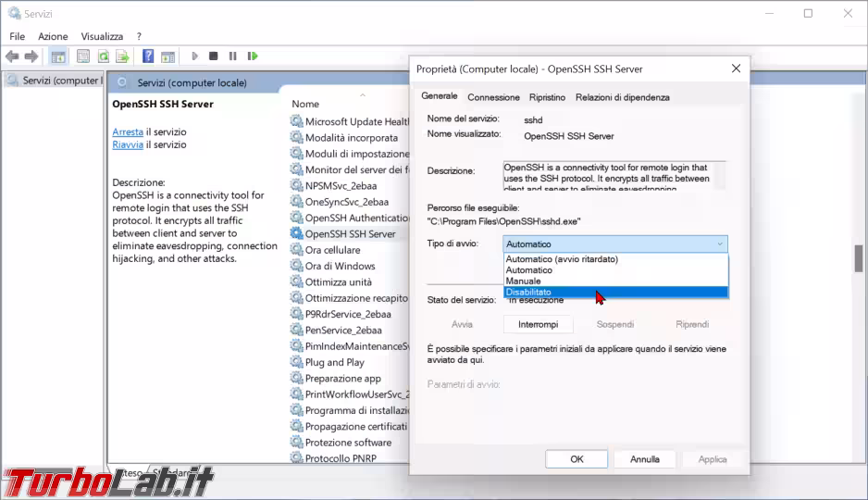Viewport: 868px width, 500px height.
Task: Click the start service play toolbar icon
Action: pos(194,56)
